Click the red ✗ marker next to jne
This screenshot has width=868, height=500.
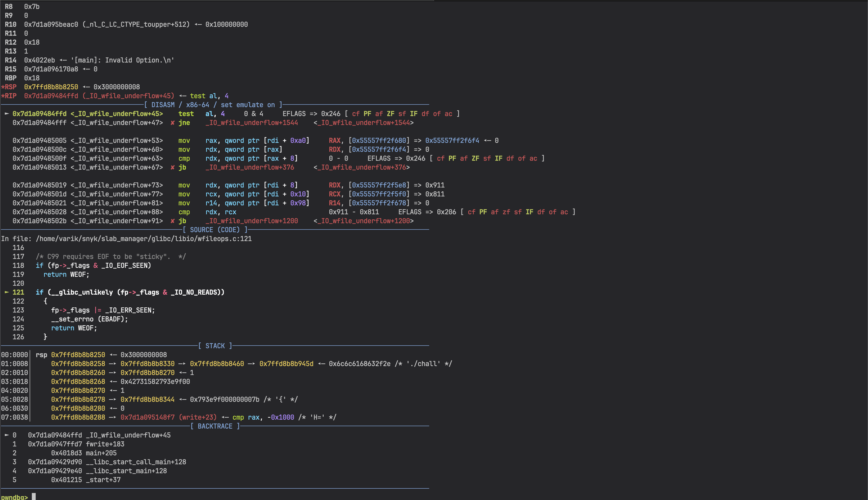pyautogui.click(x=173, y=123)
